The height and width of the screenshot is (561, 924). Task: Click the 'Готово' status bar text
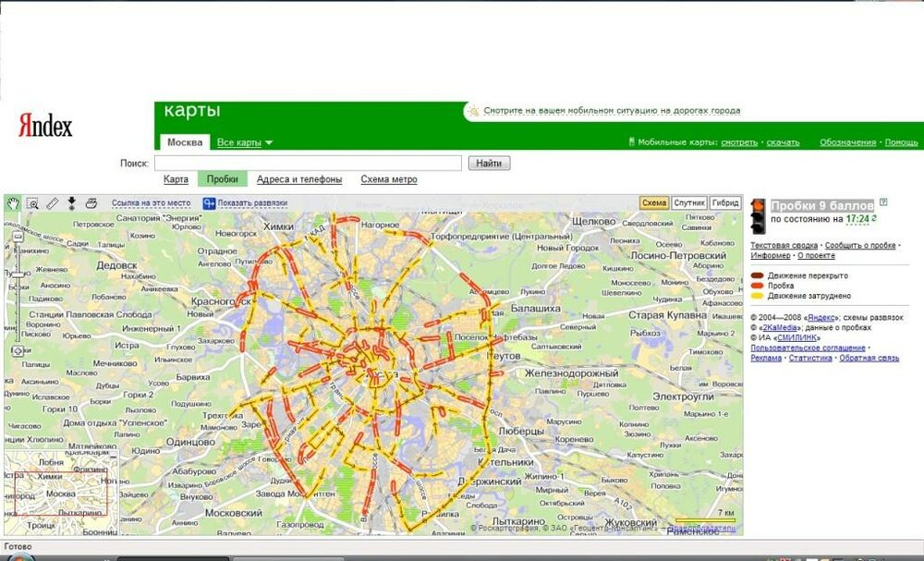click(x=18, y=546)
